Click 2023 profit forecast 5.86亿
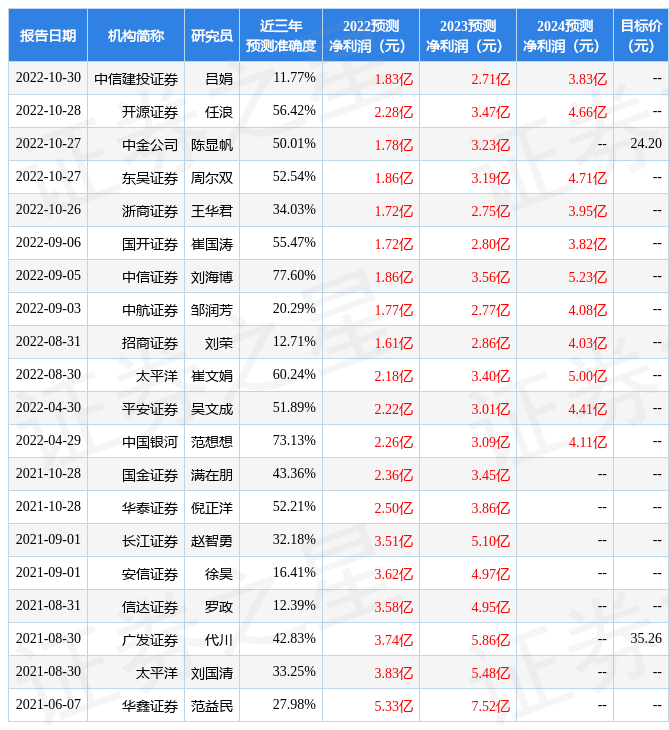Image resolution: width=669 pixels, height=730 pixels. (x=491, y=640)
